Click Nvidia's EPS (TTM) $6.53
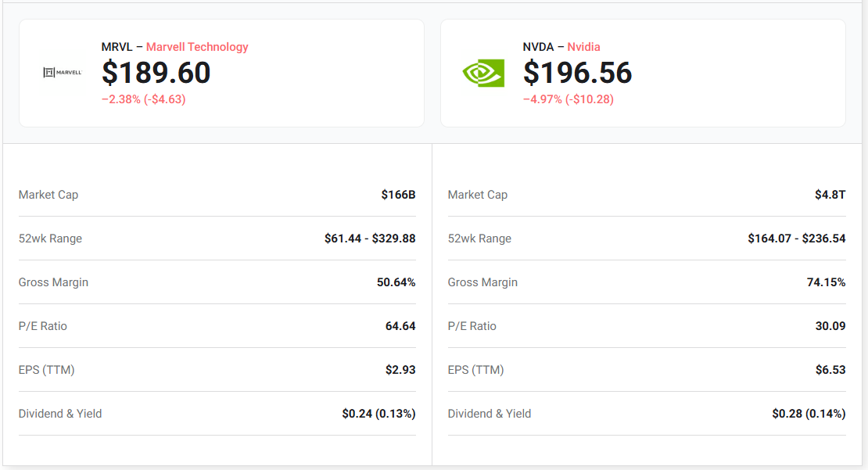Screen dimensions: 868x470 click(830, 370)
